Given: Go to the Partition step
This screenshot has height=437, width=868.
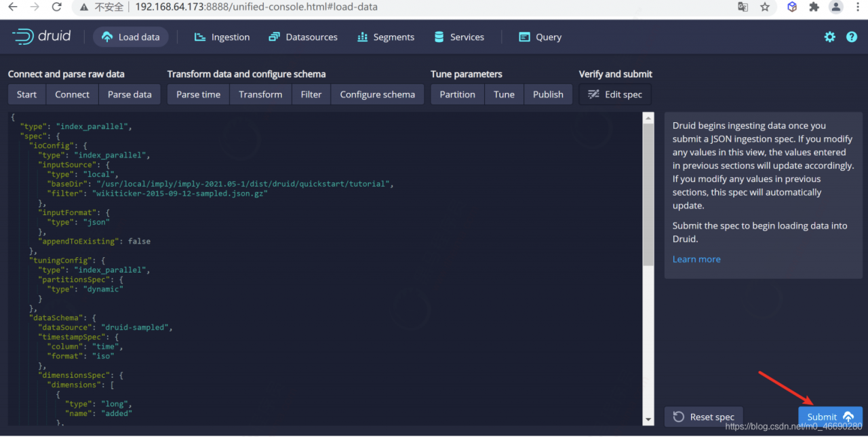Looking at the screenshot, I should pyautogui.click(x=457, y=94).
